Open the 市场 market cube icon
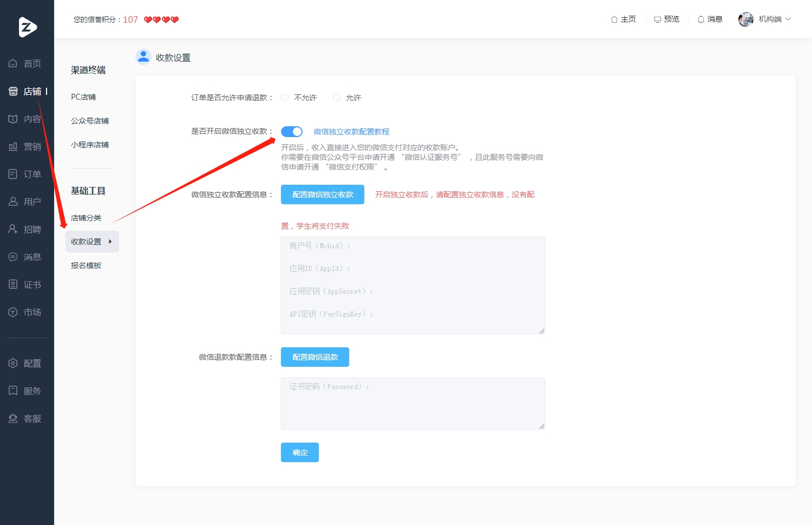812x525 pixels. click(13, 312)
